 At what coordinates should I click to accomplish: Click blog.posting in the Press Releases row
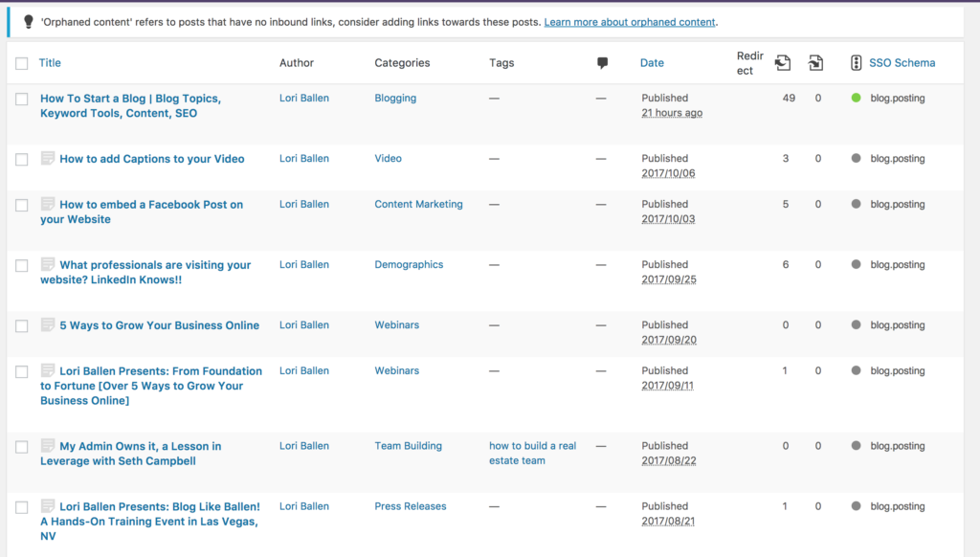898,505
